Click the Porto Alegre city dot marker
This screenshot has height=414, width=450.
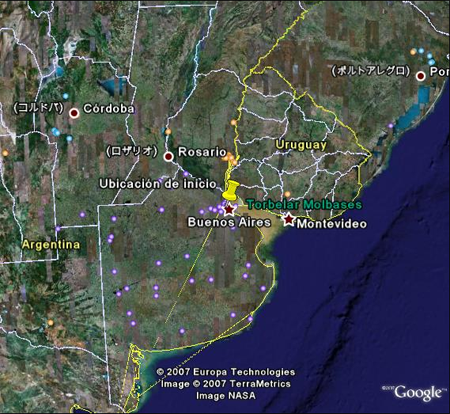421,76
